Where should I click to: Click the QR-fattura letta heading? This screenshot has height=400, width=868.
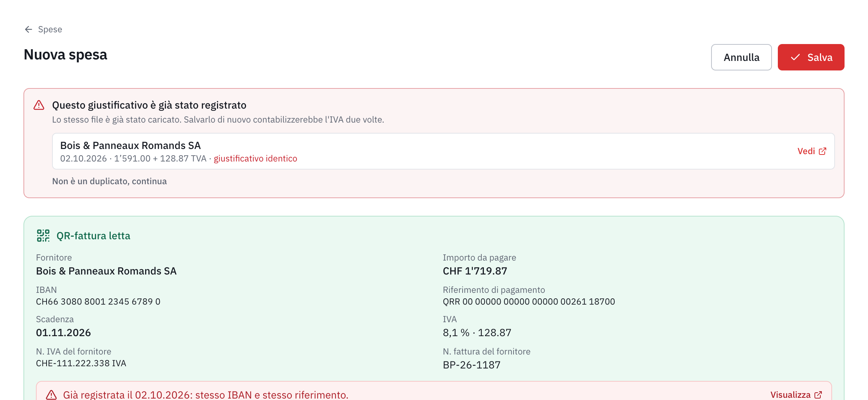(93, 236)
